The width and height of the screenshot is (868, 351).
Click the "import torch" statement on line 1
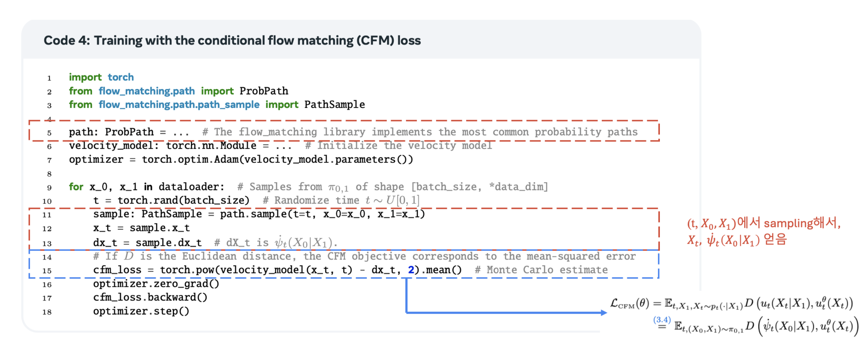(x=101, y=77)
